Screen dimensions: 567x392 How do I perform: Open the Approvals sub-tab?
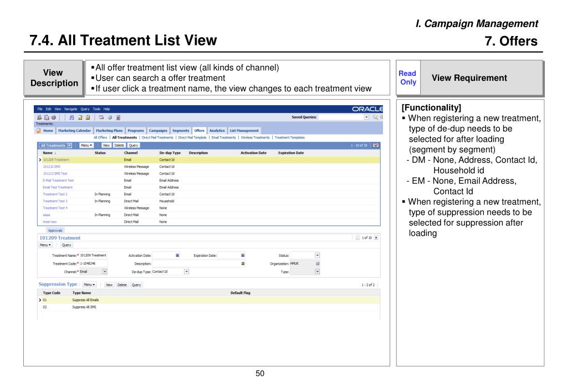click(x=55, y=230)
